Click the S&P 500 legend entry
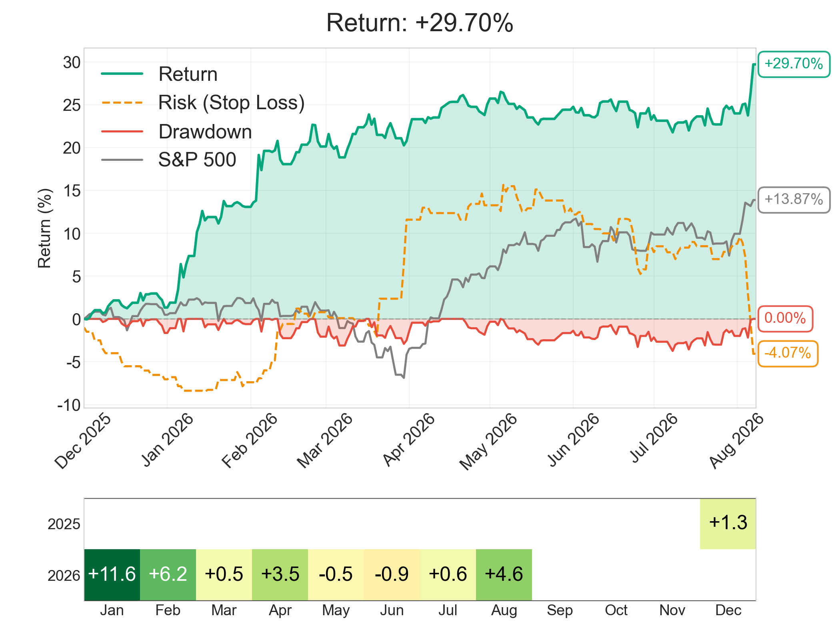840x622 pixels. 169,160
